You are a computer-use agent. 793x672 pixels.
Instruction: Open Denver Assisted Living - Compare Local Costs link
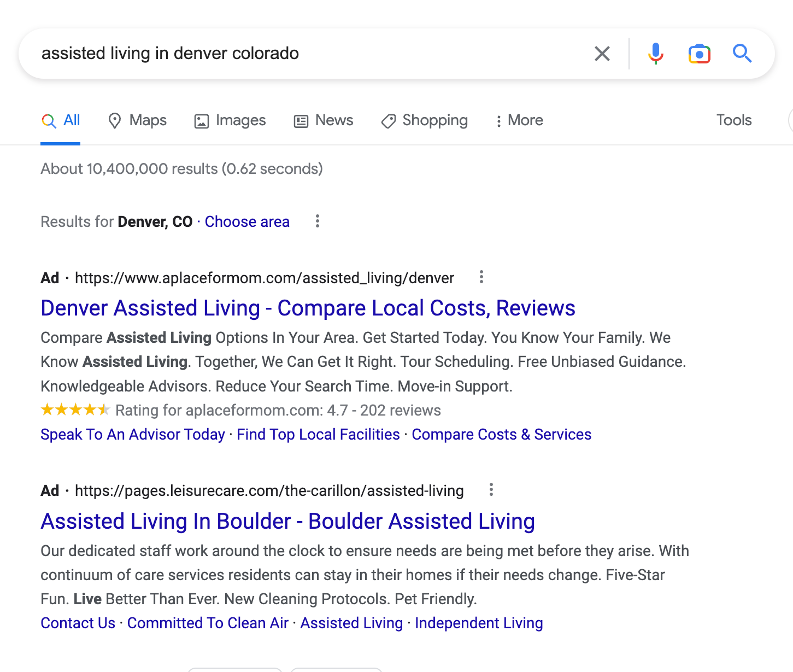308,308
